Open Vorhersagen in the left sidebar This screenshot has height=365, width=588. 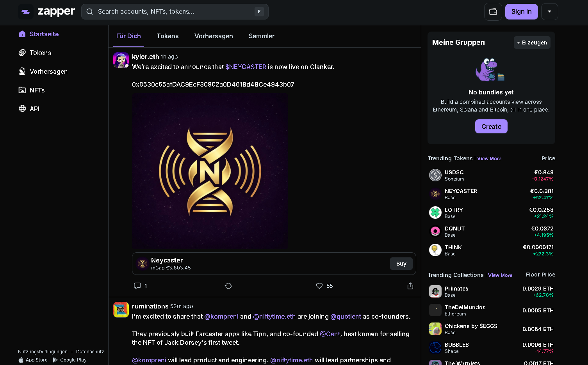click(x=48, y=71)
